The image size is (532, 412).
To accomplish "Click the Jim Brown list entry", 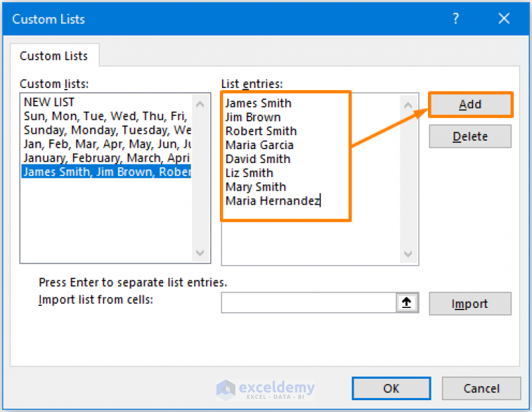I will [253, 117].
